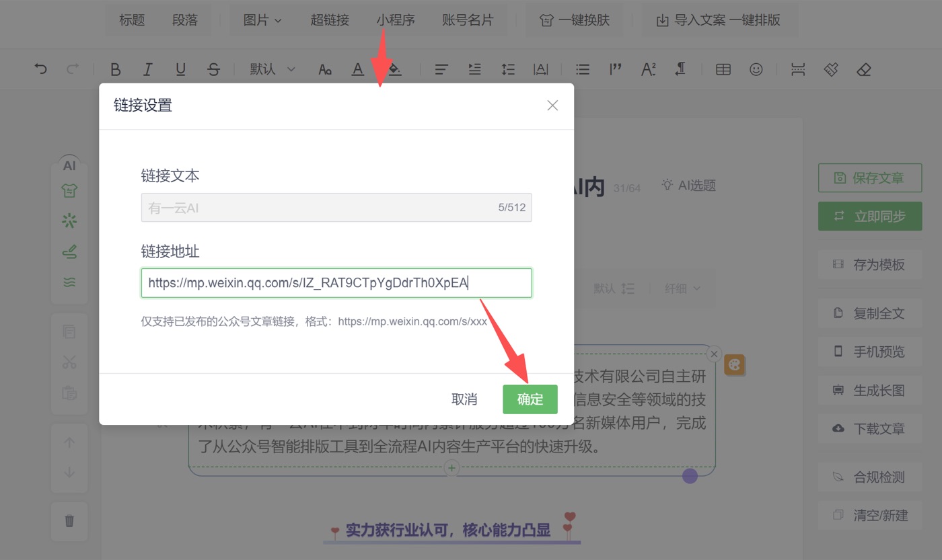Viewport: 942px width, 560px height.
Task: Click the 超链接 menu item
Action: pyautogui.click(x=330, y=20)
